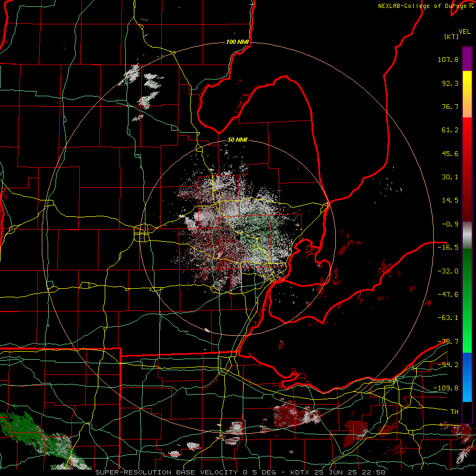Click the 50 NMI range ring label

[x=237, y=140]
